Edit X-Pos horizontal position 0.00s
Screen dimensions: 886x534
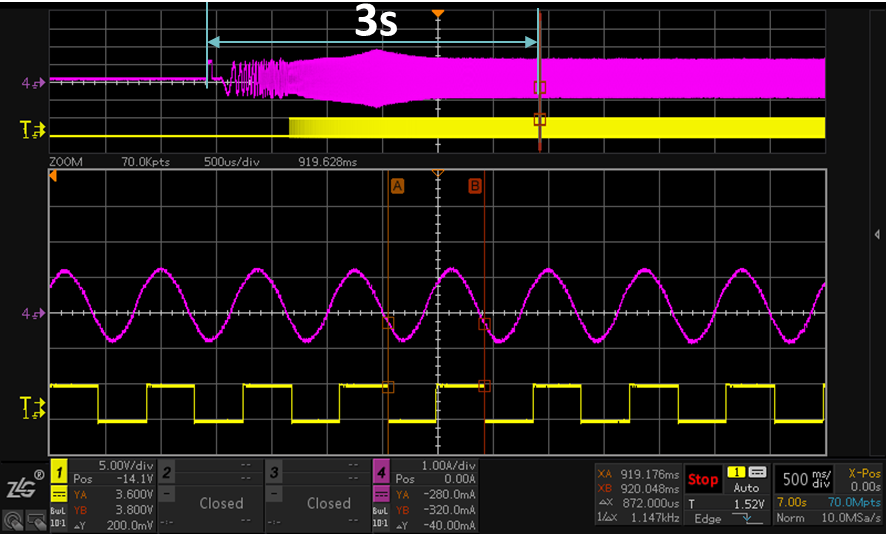[864, 480]
